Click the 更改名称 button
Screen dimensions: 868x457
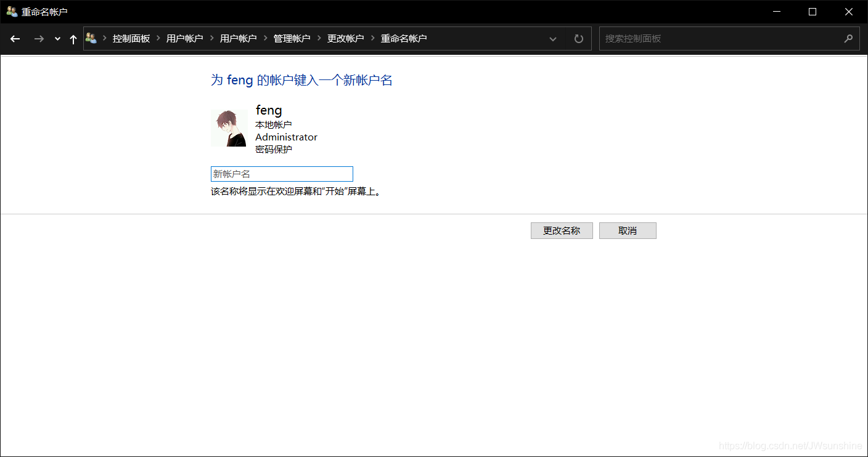pos(562,230)
